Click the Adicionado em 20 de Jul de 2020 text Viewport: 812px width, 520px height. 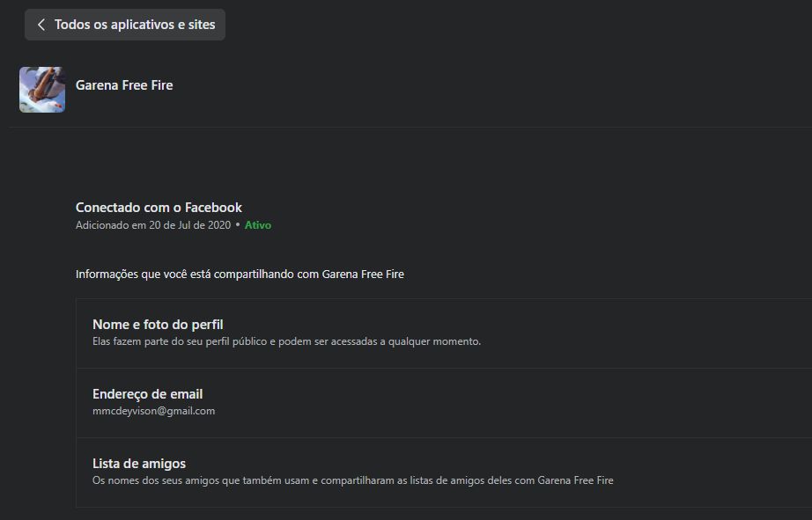(153, 225)
